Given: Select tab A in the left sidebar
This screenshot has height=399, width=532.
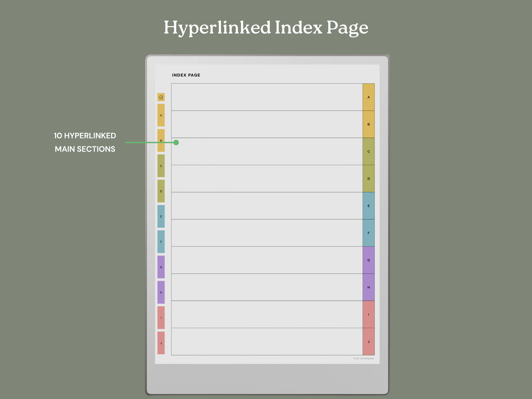Looking at the screenshot, I should pos(161,115).
